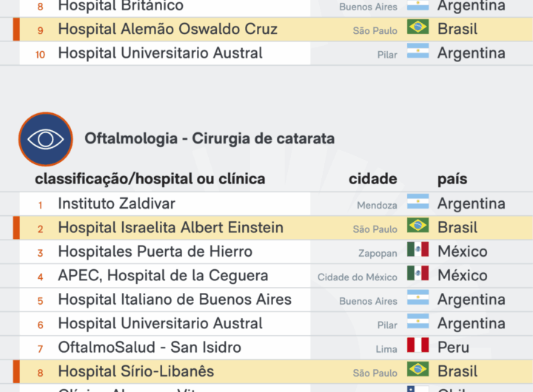Screen dimensions: 533x392
Task: Click Brazil flag in Hospital Sírio-Libanês row
Action: pos(418,370)
